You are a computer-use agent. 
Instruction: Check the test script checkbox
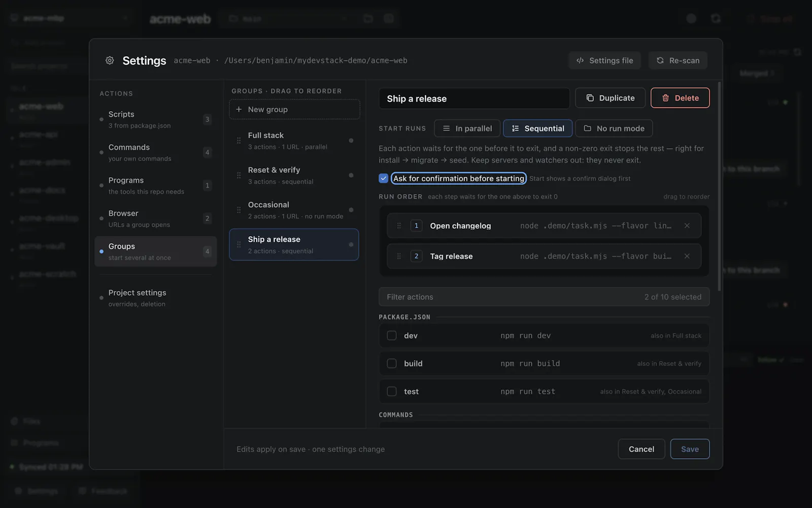tap(392, 392)
